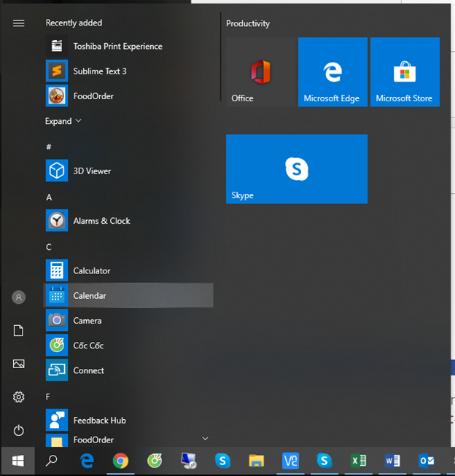Open the Documents sidebar icon
The height and width of the screenshot is (476, 455).
click(18, 331)
